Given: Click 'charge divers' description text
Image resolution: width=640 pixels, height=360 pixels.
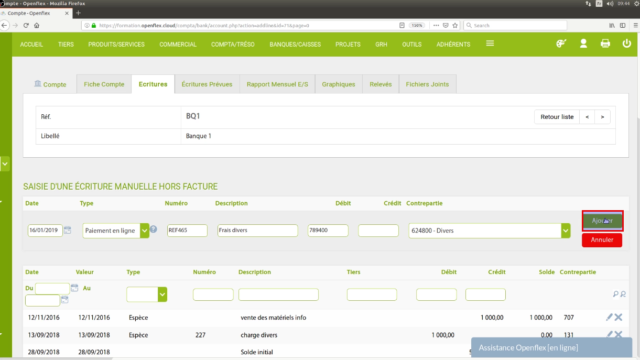Looking at the screenshot, I should coord(259,335).
